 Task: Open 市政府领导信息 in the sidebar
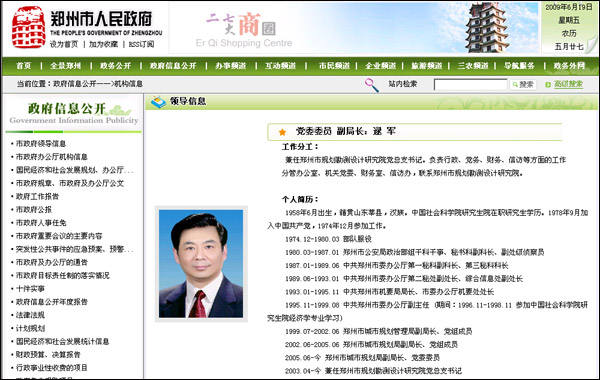pos(41,144)
